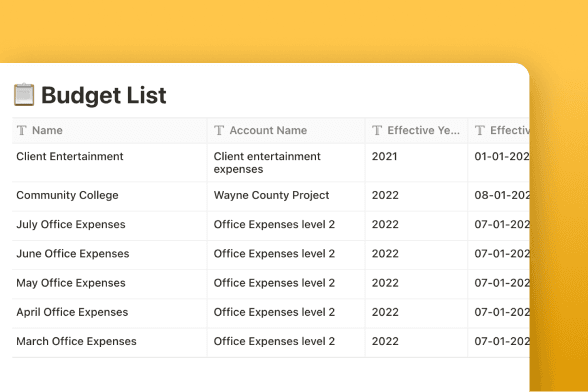Select the April Office Expenses name cell
The image size is (588, 392).
tap(110, 313)
